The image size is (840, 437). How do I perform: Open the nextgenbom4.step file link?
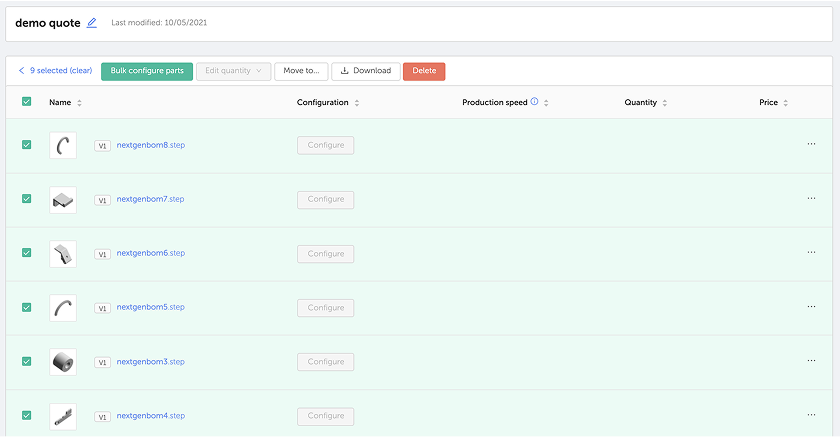click(x=150, y=416)
